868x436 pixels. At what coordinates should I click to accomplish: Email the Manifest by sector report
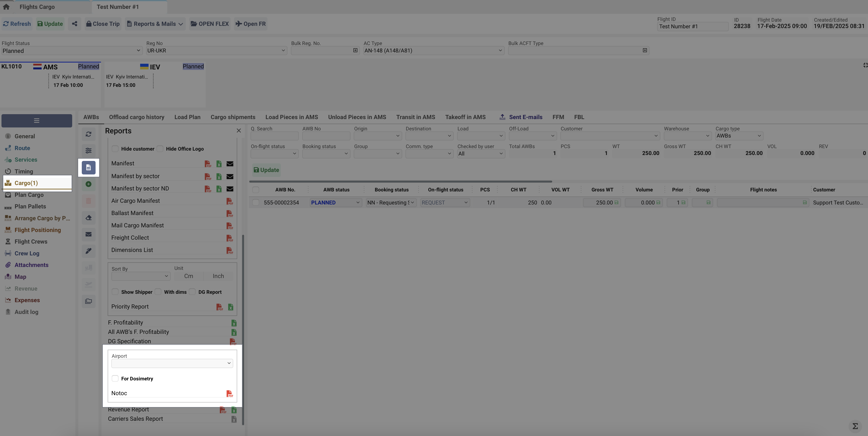[x=230, y=176]
